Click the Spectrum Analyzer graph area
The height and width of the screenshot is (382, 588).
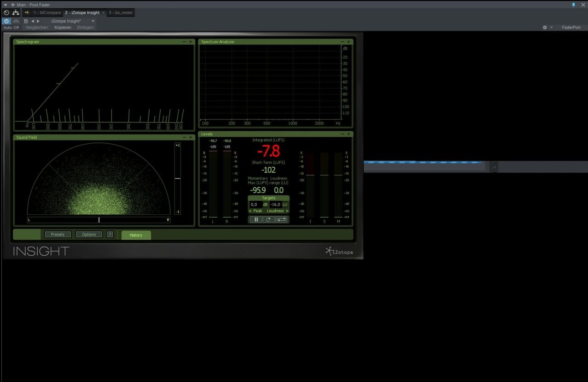(271, 82)
